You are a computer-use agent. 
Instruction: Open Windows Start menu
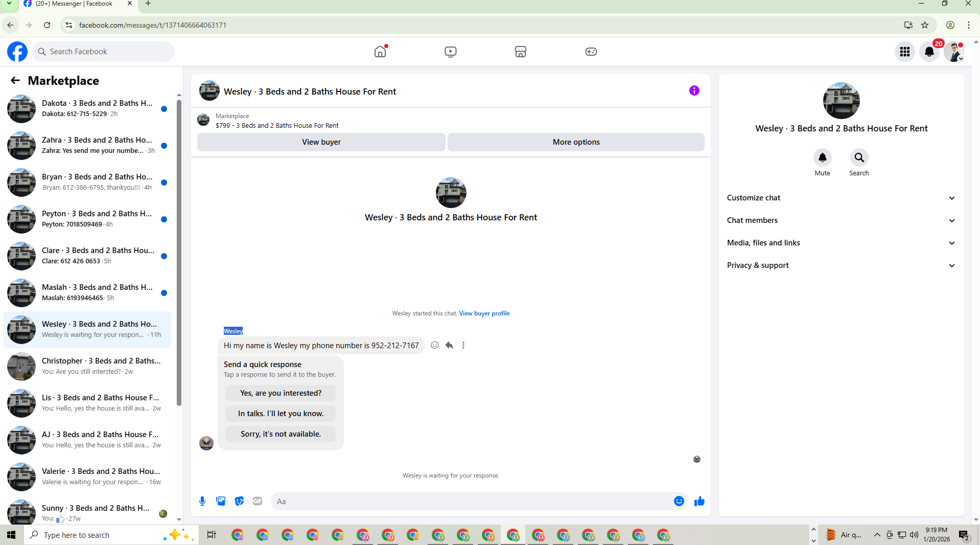tap(11, 535)
